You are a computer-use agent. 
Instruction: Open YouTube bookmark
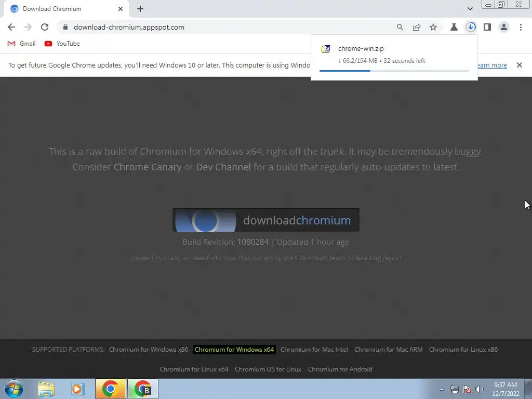coord(62,44)
